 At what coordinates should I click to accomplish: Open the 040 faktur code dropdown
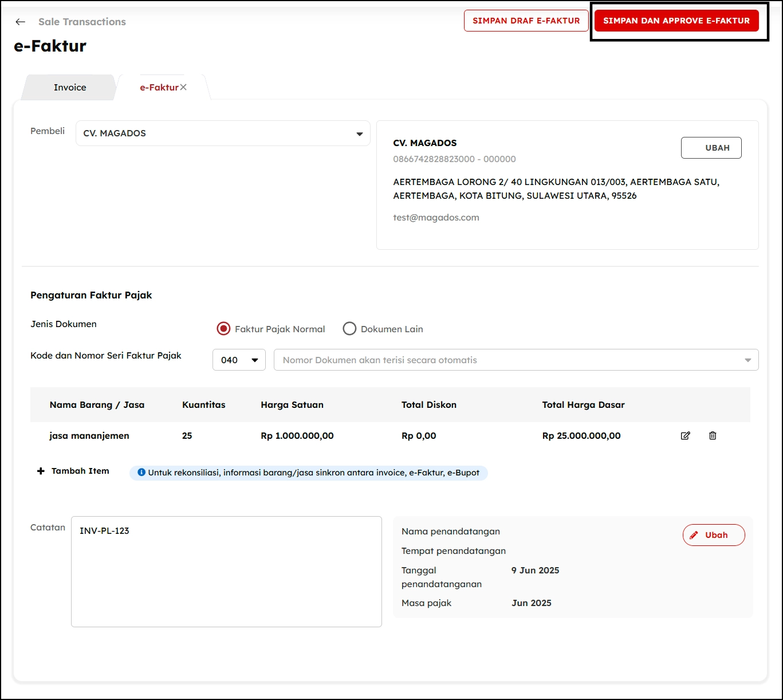pos(239,360)
